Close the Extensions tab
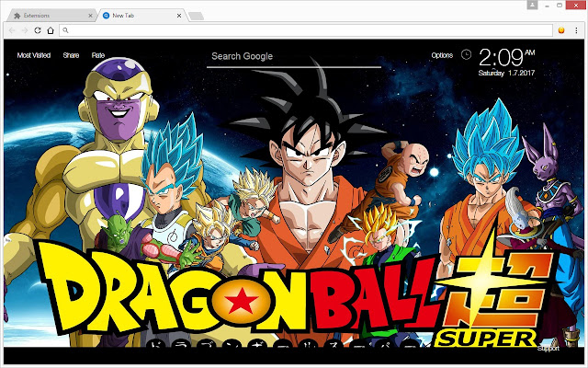588x368 pixels. click(90, 16)
